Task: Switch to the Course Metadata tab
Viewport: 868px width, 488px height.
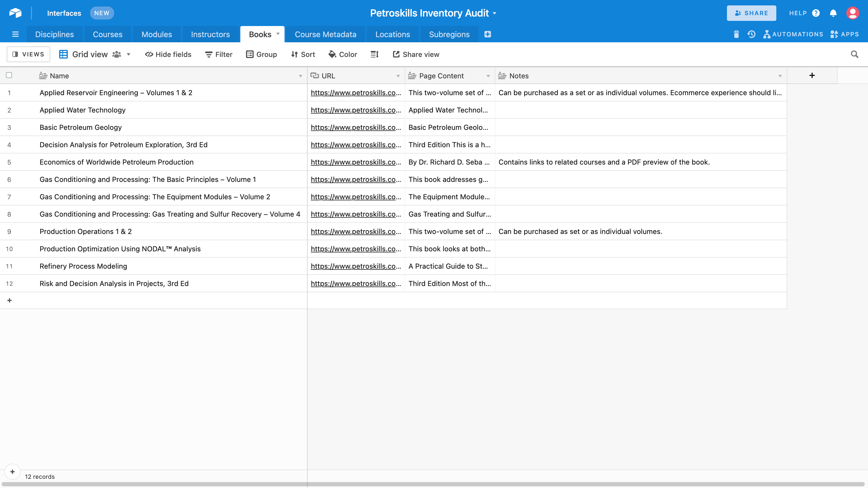Action: [325, 34]
